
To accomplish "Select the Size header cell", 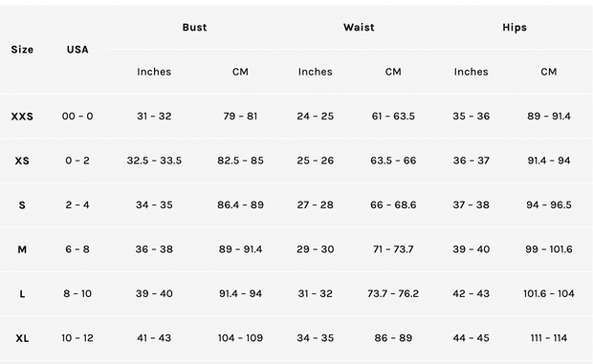I will (x=22, y=50).
